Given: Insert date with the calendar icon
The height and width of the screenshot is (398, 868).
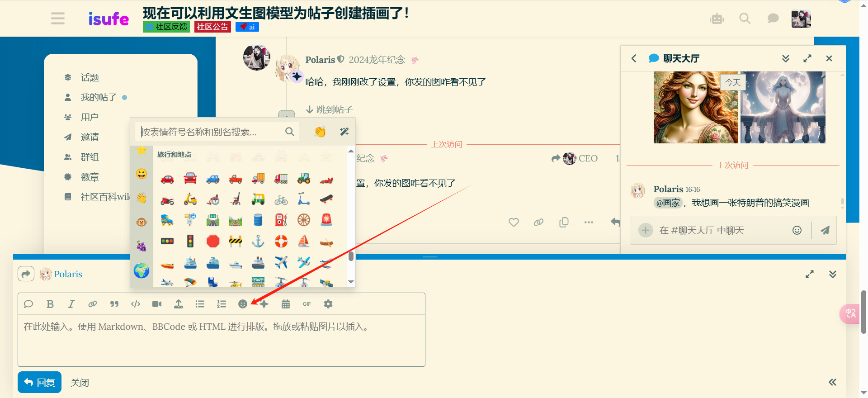Looking at the screenshot, I should pos(285,304).
